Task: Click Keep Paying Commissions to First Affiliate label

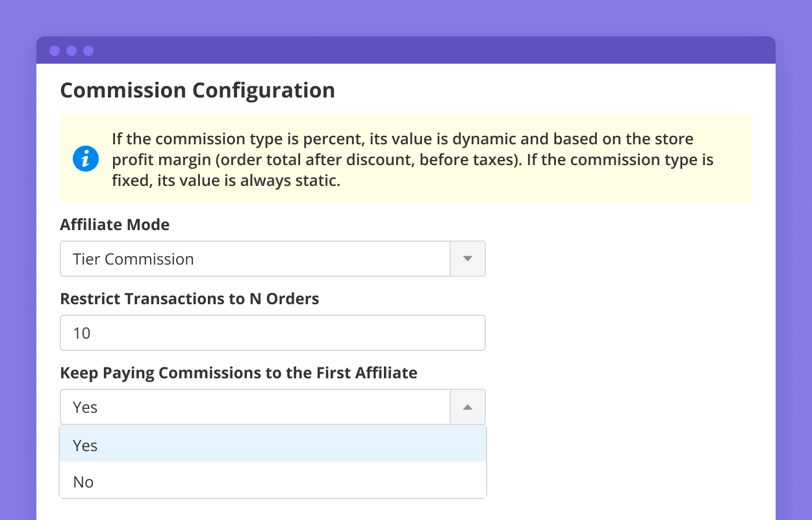Action: (238, 373)
